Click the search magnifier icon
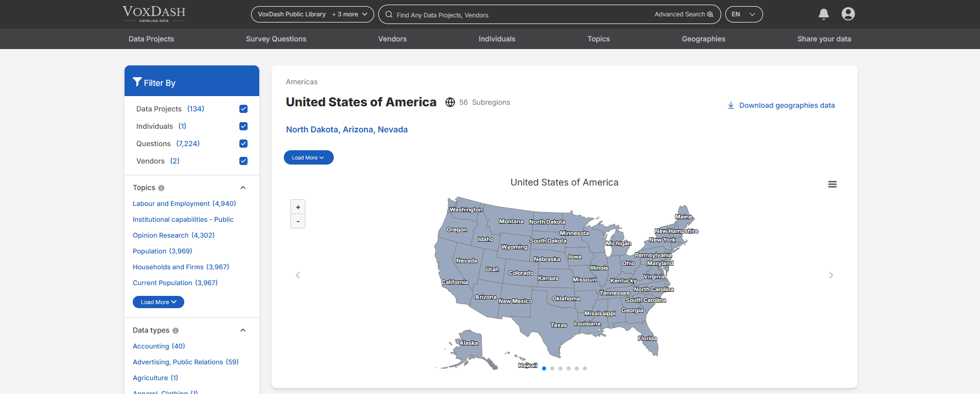This screenshot has width=980, height=394. 389,15
